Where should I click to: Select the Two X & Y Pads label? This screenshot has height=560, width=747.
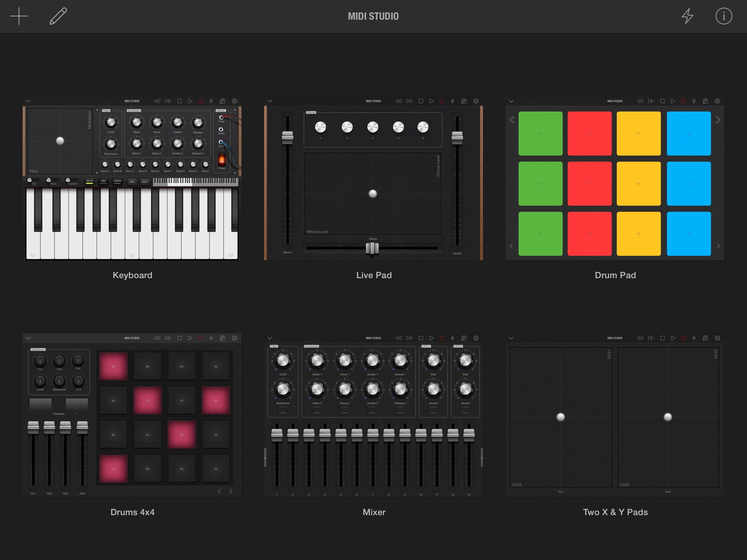[x=615, y=512]
